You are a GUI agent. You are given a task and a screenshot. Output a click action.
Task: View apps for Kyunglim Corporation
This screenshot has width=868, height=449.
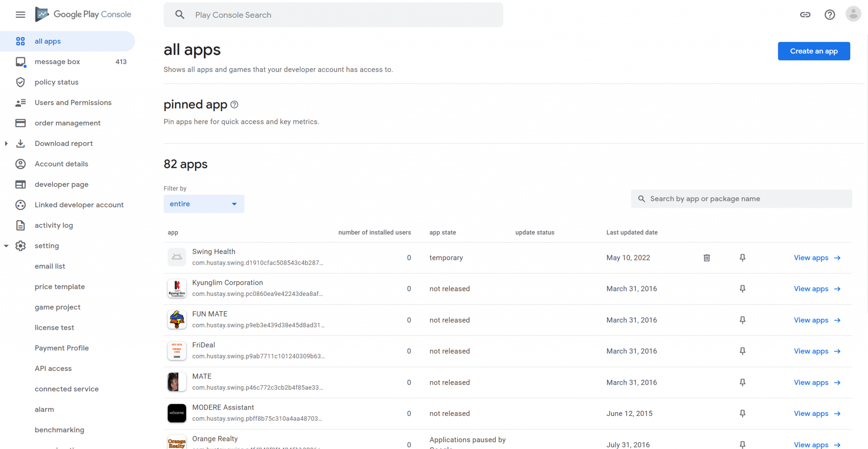(x=812, y=288)
